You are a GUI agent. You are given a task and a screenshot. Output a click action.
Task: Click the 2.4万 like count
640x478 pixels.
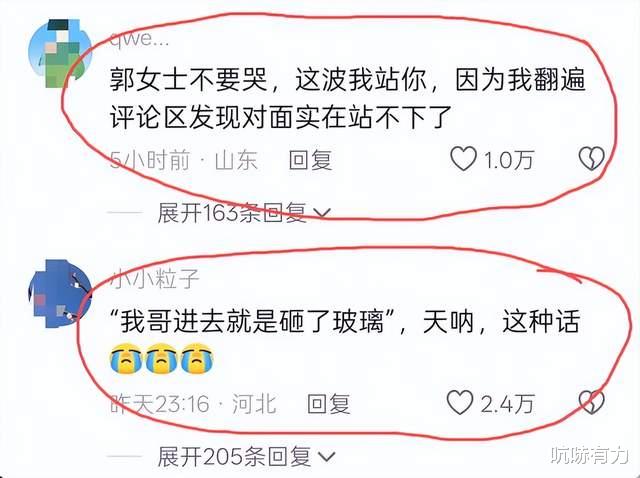(507, 404)
